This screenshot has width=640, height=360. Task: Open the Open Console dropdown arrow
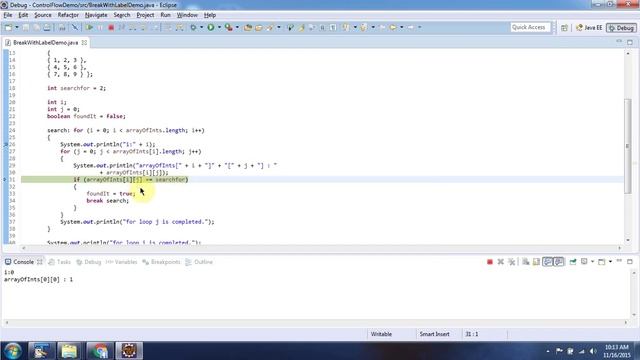click(x=610, y=262)
